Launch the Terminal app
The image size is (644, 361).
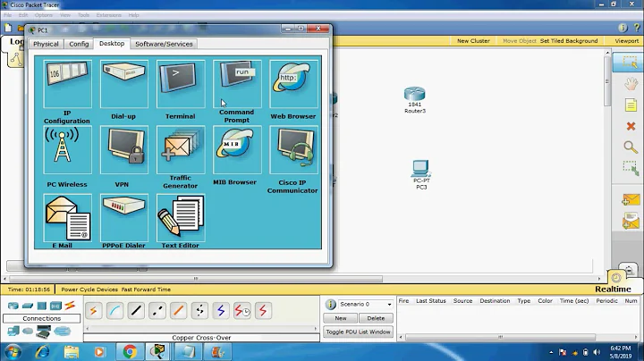click(x=181, y=84)
